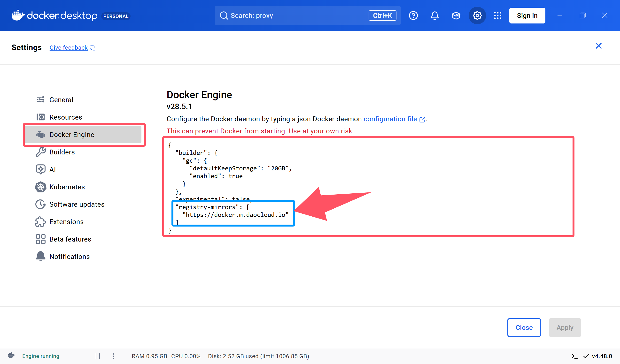Viewport: 620px width, 364px height.
Task: Switch to the Extensions settings section
Action: pos(66,222)
